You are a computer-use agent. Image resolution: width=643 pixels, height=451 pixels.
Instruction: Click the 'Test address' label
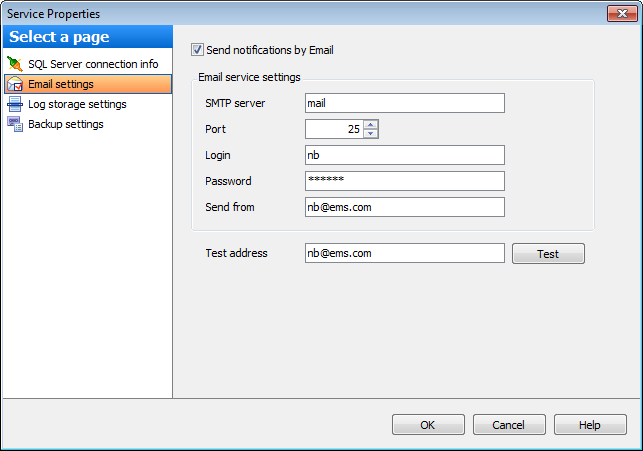(236, 253)
